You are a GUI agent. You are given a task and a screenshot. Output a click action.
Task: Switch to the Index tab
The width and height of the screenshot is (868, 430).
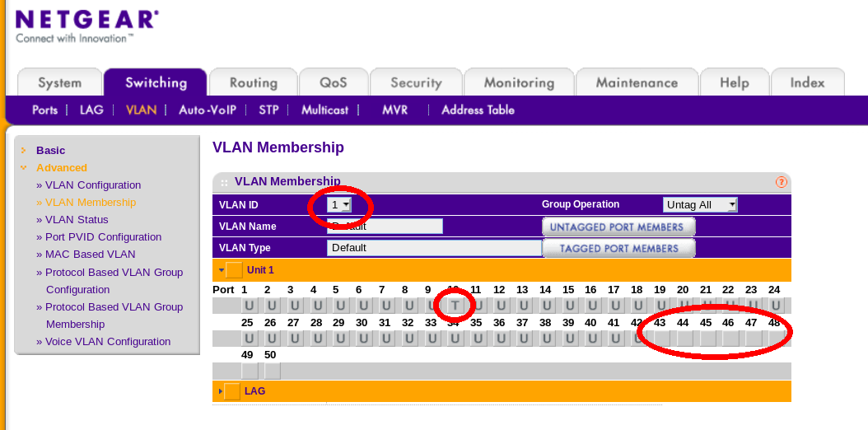[x=807, y=82]
